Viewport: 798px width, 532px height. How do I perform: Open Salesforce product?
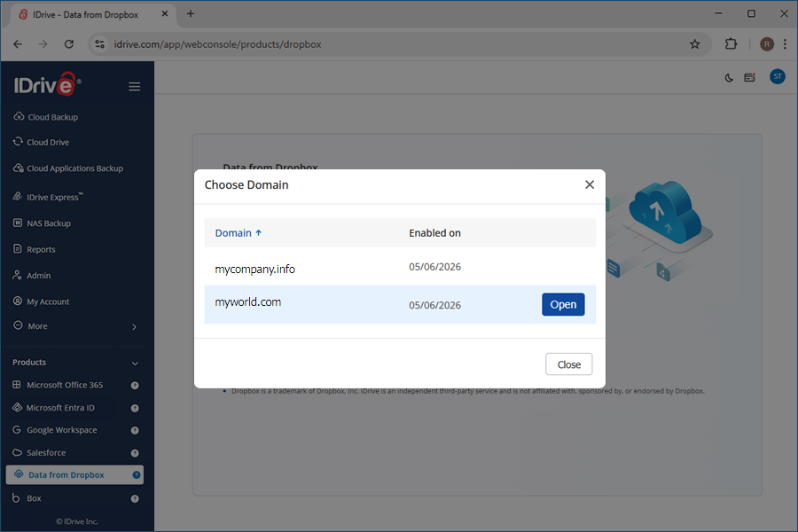46,452
